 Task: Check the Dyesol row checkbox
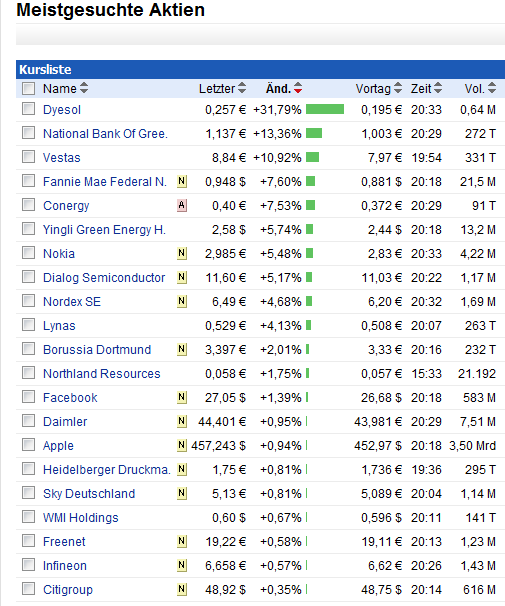[x=29, y=109]
